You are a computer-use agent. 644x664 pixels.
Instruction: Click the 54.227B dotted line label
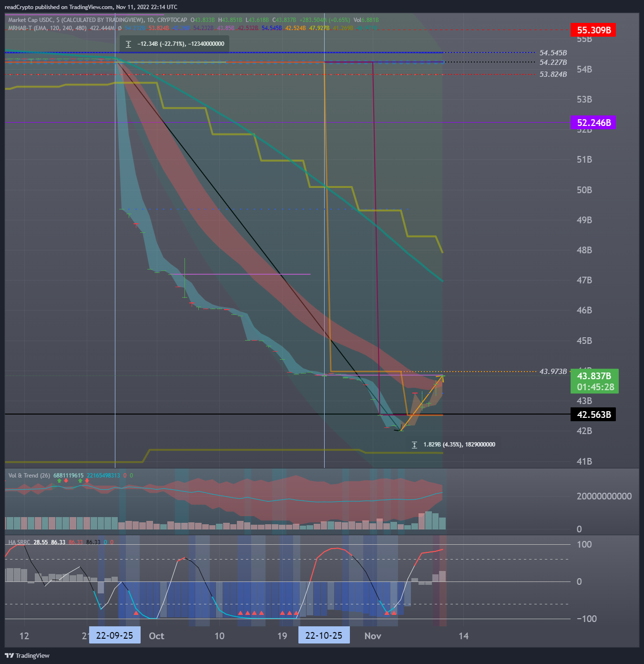553,62
